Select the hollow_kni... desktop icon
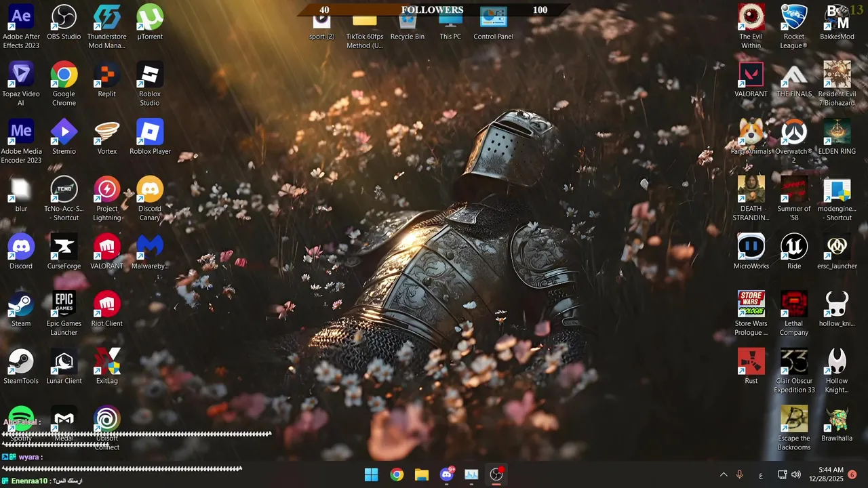Viewport: 868px width, 488px height. [x=837, y=310]
